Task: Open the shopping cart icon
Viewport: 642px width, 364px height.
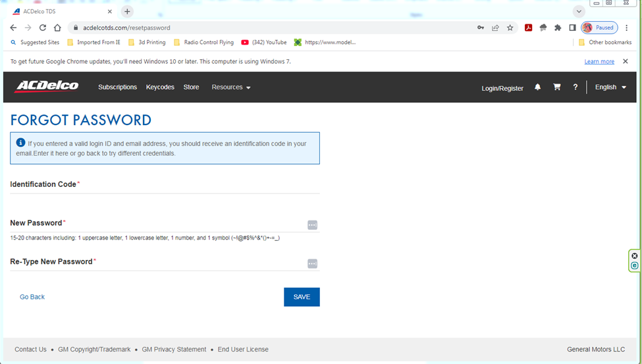Action: coord(556,87)
